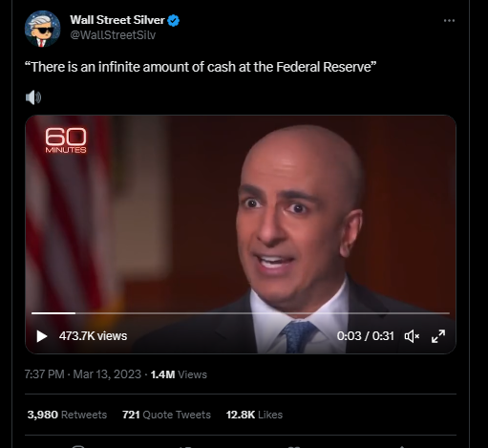Click the 0:03 / 0:31 time display
This screenshot has width=488, height=448.
point(366,336)
